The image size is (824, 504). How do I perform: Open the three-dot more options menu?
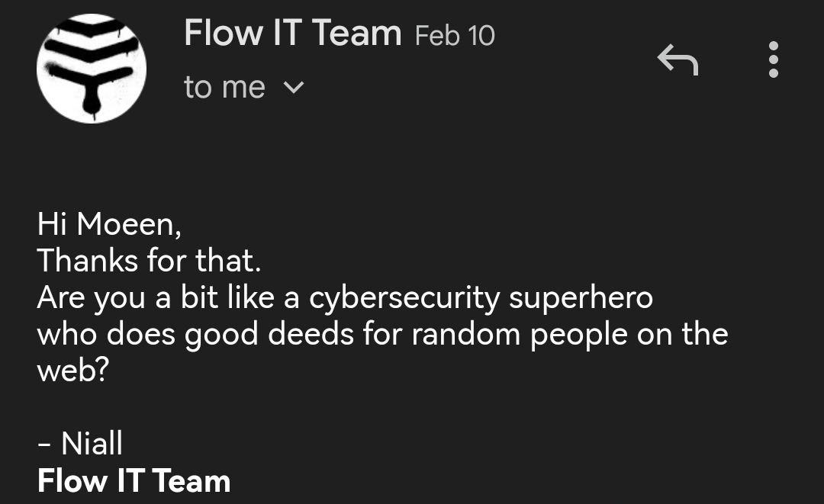pos(773,59)
